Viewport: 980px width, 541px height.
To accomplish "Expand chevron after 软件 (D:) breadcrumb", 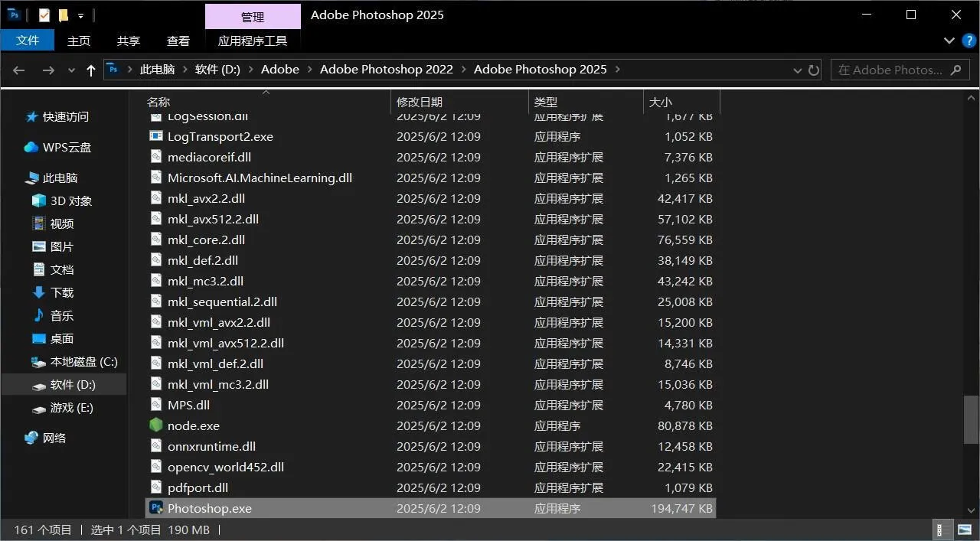I will click(251, 70).
